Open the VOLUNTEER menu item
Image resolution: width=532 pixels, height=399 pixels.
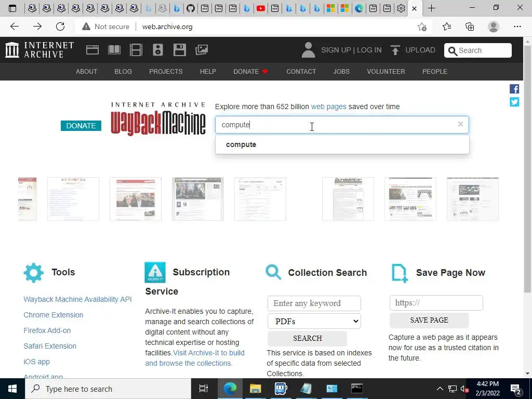click(x=386, y=72)
